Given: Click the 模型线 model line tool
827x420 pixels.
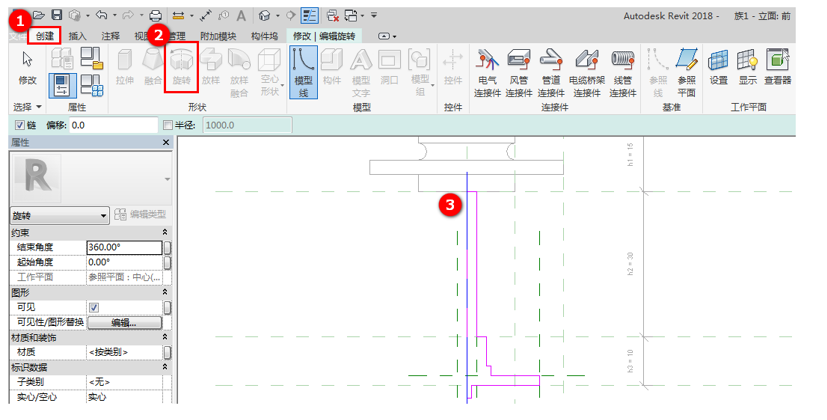Looking at the screenshot, I should tap(303, 72).
